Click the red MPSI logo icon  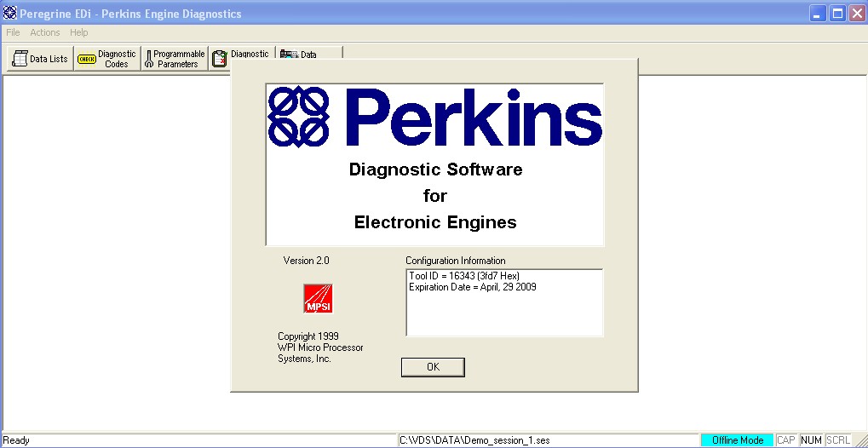point(318,298)
